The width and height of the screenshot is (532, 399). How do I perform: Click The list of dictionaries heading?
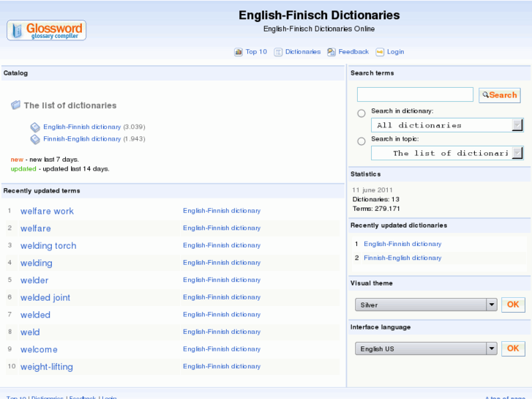[x=70, y=105]
